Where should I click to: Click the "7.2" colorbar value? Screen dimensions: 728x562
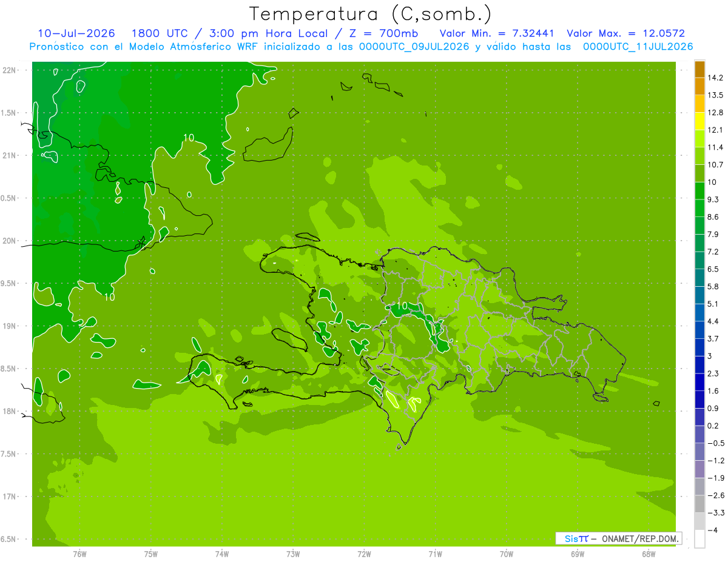[713, 252]
